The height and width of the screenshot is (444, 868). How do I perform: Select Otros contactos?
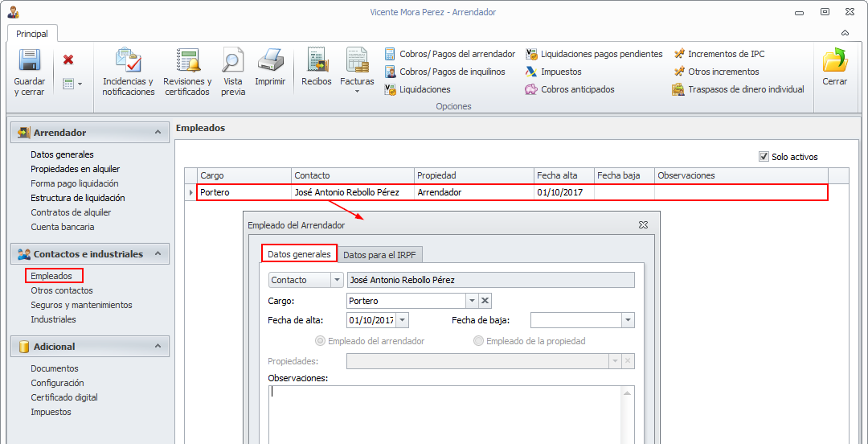pyautogui.click(x=62, y=290)
